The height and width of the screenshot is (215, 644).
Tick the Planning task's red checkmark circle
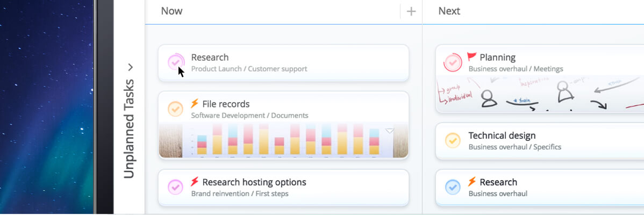(453, 62)
